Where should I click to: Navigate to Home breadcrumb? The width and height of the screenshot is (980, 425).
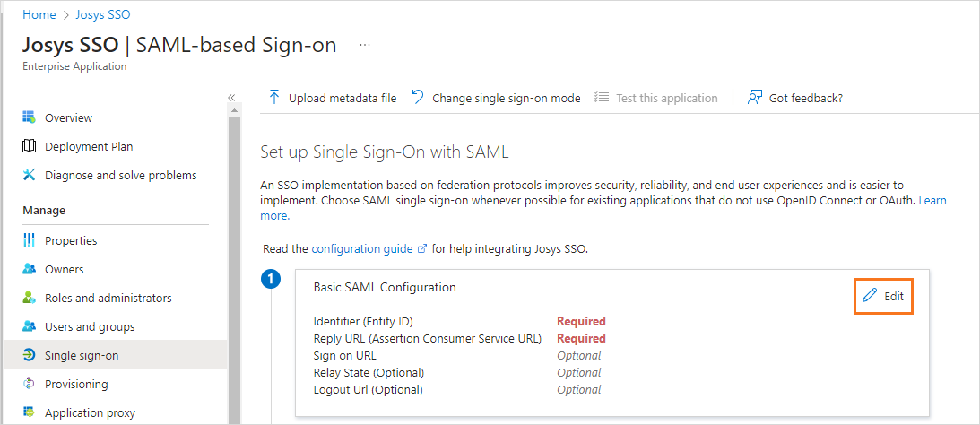pos(39,15)
